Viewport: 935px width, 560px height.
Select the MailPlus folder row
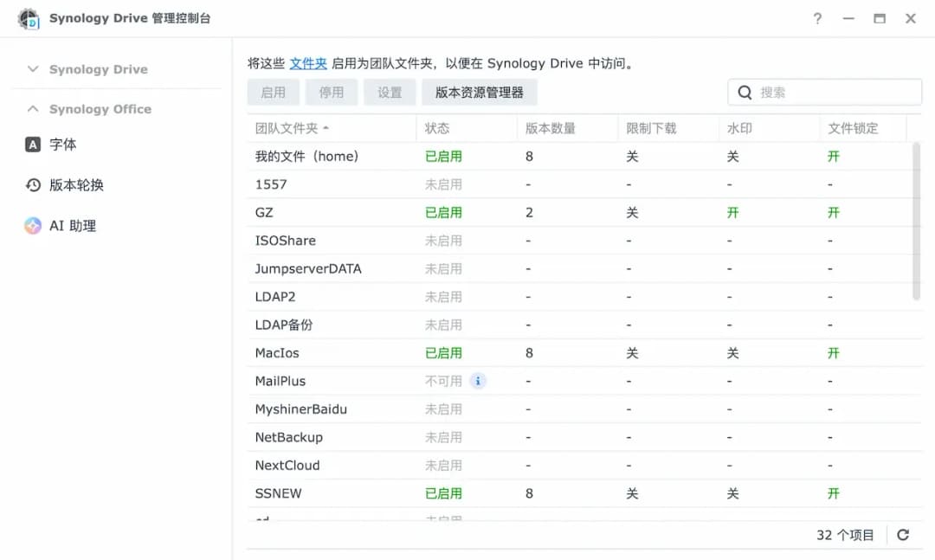click(578, 381)
